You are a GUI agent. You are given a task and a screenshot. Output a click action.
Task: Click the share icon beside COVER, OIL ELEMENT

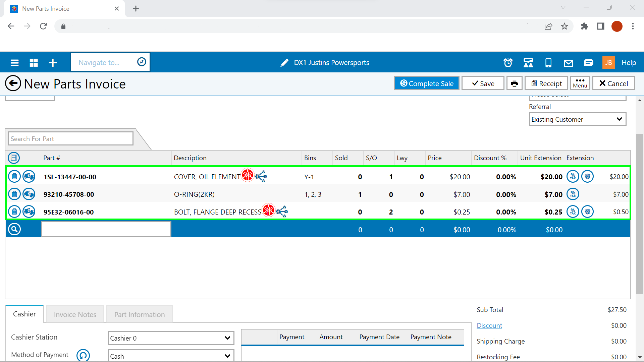pyautogui.click(x=261, y=176)
